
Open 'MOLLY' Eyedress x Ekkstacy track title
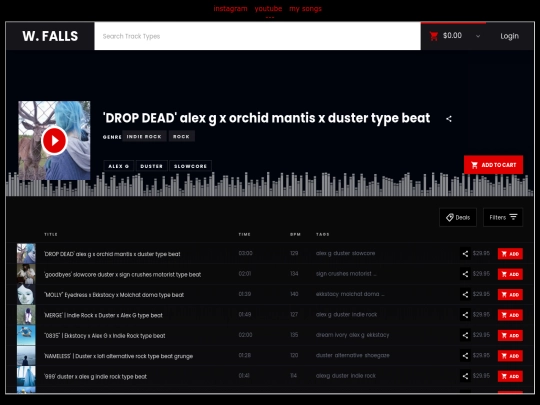[x=114, y=295]
